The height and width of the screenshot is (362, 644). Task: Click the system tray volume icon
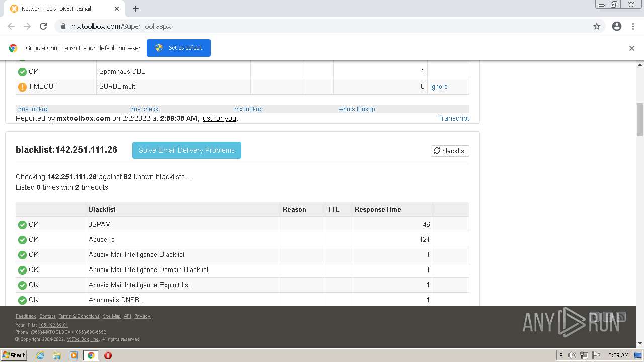point(572,355)
